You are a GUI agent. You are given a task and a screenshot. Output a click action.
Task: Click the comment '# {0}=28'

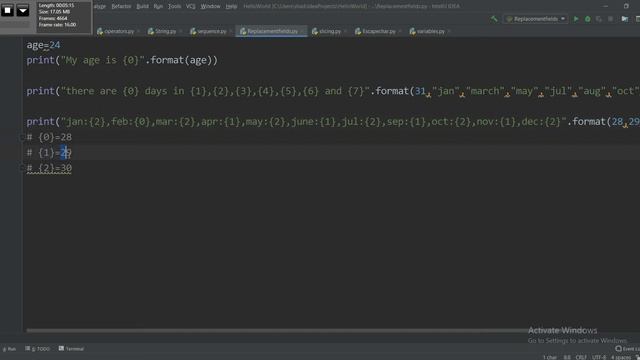[x=49, y=137]
